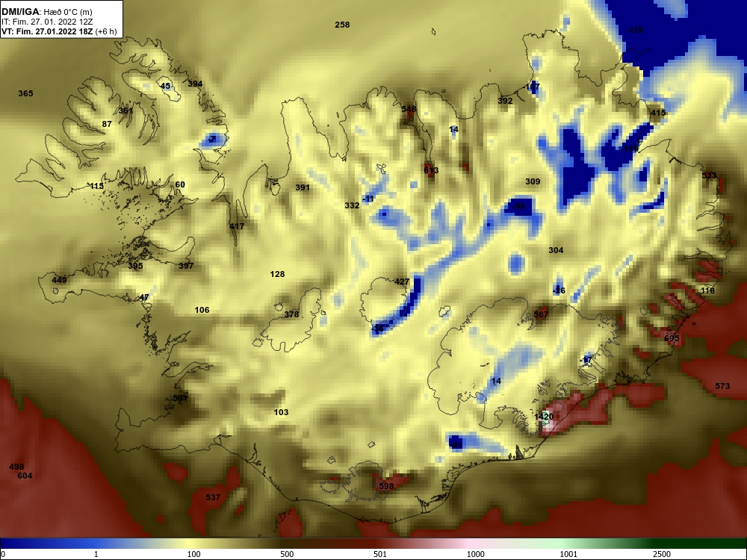Click the map value 449
The height and width of the screenshot is (560, 747).
[x=59, y=280]
